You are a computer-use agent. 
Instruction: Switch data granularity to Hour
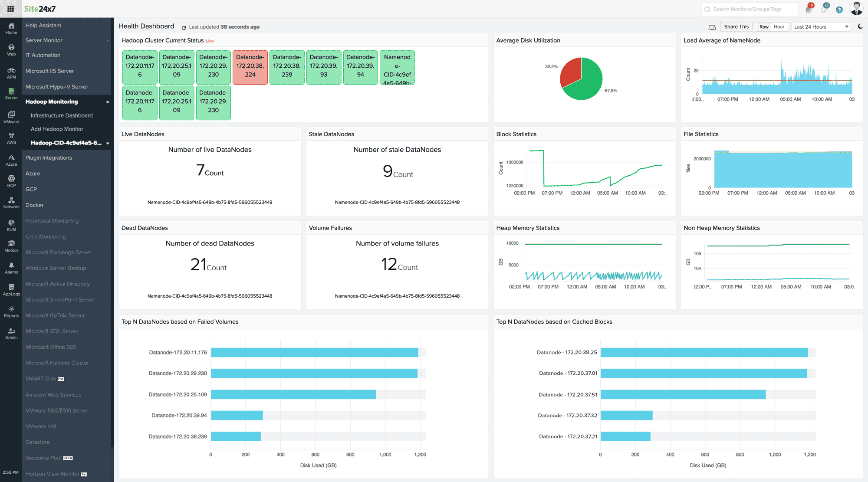pyautogui.click(x=779, y=27)
